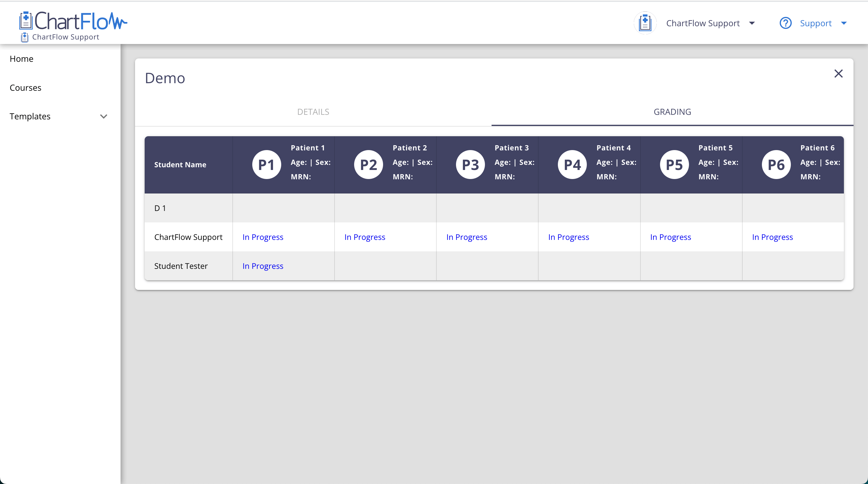Click the P3 patient badge
Viewport: 868px width, 484px height.
(x=470, y=165)
